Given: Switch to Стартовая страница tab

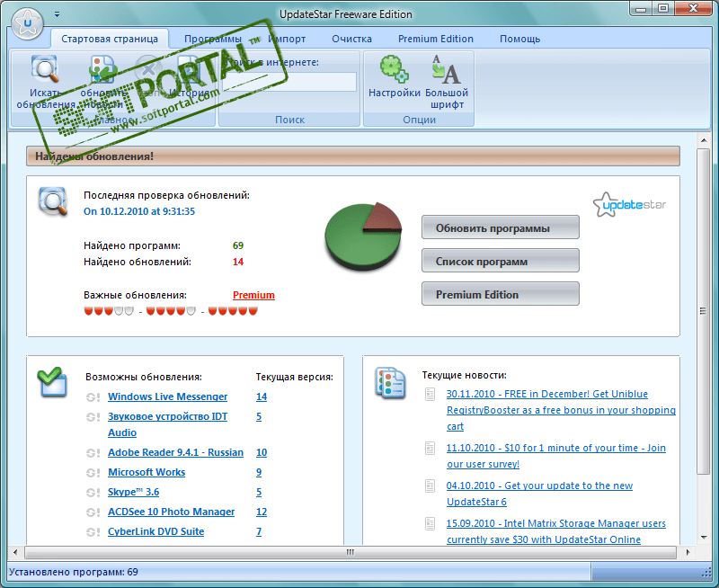Looking at the screenshot, I should pyautogui.click(x=110, y=39).
